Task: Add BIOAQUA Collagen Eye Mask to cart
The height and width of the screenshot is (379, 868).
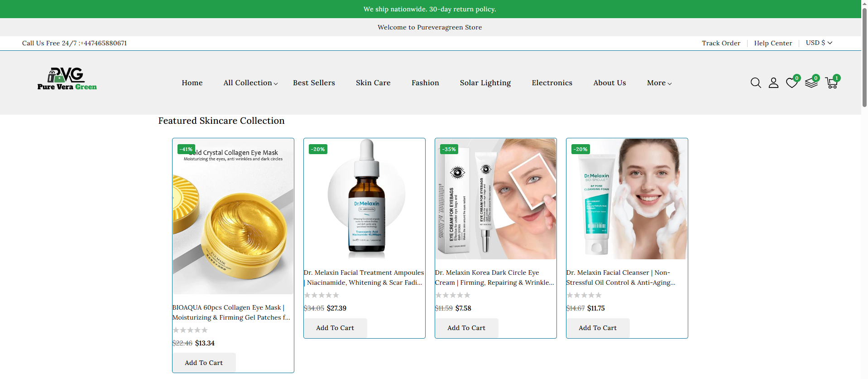Action: (x=204, y=363)
